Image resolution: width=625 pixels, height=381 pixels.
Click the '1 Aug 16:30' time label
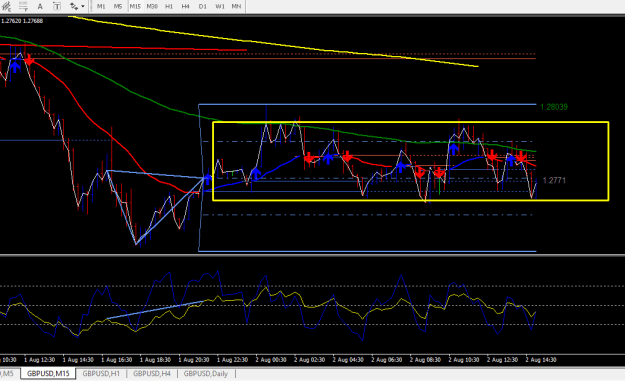tap(117, 360)
